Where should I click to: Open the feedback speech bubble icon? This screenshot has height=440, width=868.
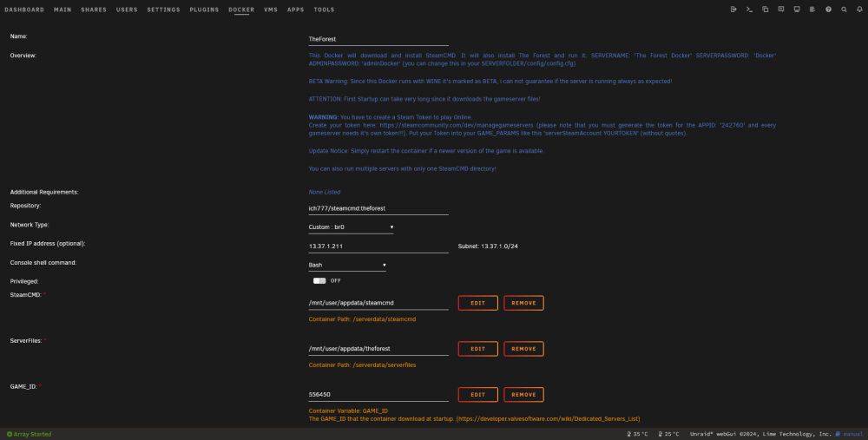[781, 10]
